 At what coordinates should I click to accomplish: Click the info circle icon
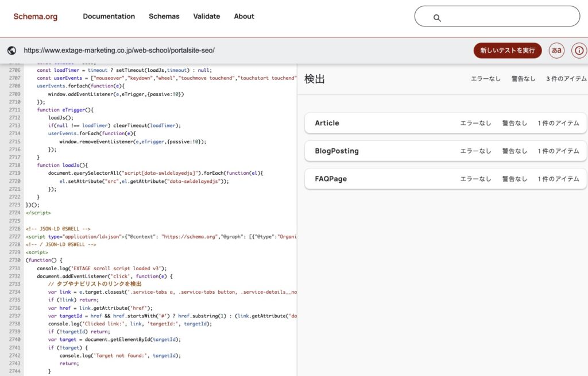click(x=579, y=51)
